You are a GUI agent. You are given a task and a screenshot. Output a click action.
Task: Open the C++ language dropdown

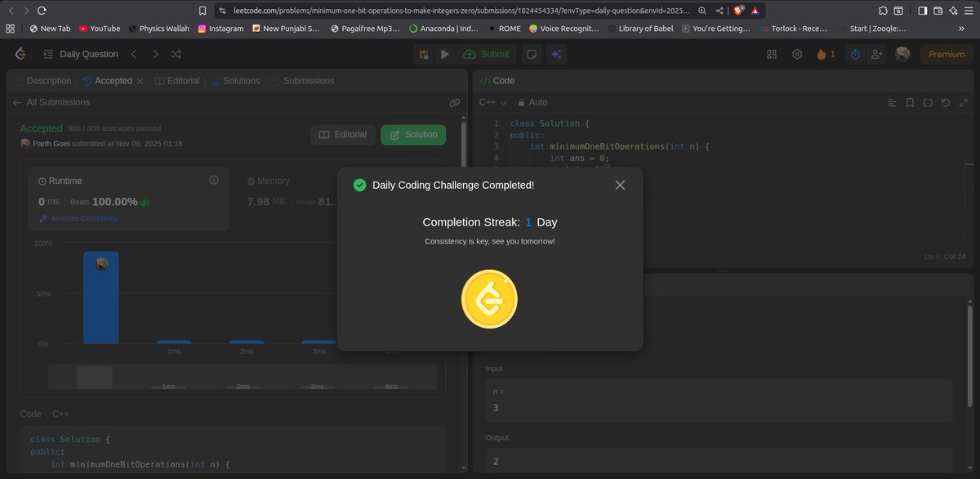tap(493, 102)
